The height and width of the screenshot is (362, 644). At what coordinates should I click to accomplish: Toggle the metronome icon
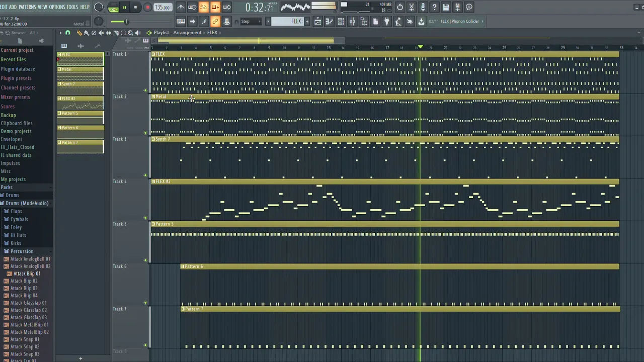(181, 7)
